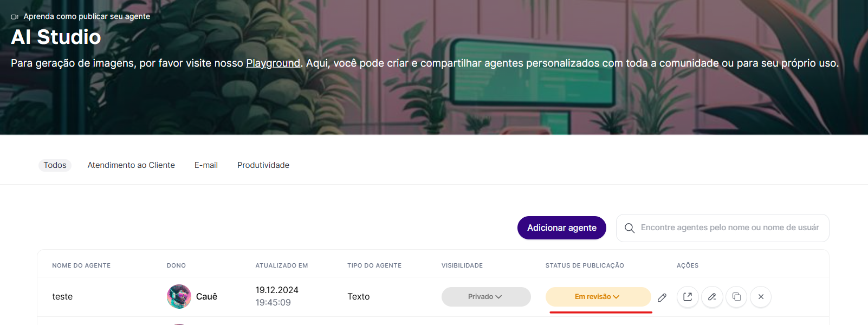This screenshot has height=325, width=868.
Task: Click the Atualizado em column header
Action: coord(282,265)
